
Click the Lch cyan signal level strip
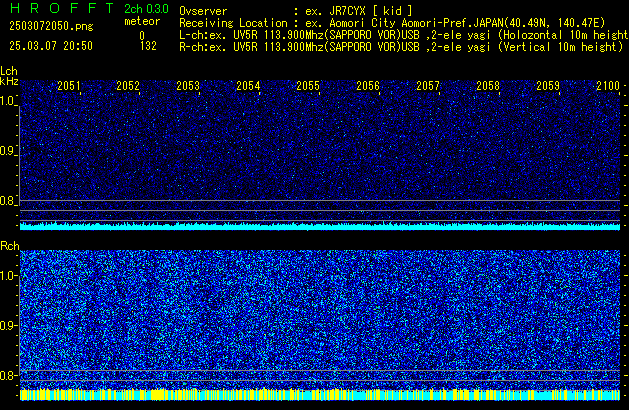pos(320,226)
